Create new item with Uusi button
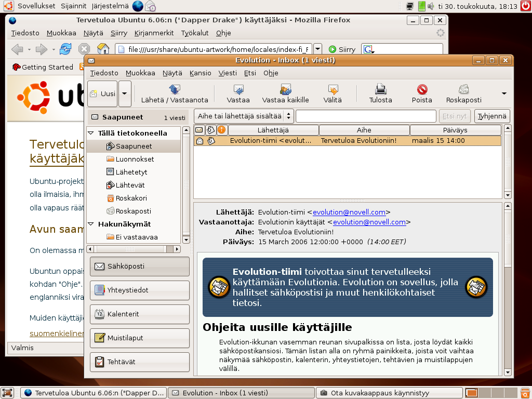The image size is (532, 399). 102,94
